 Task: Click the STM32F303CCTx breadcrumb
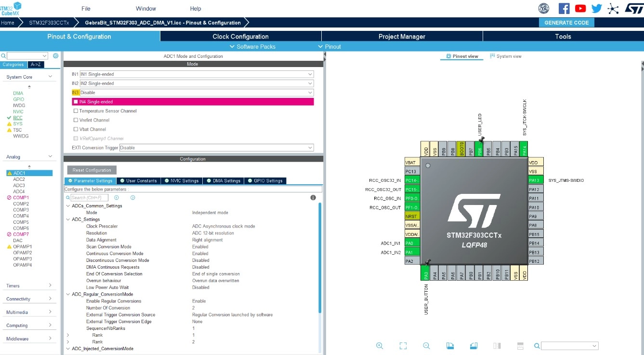(49, 23)
